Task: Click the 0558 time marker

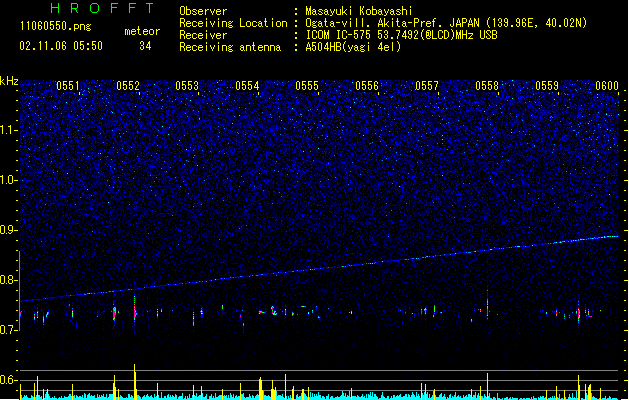Action: tap(487, 86)
